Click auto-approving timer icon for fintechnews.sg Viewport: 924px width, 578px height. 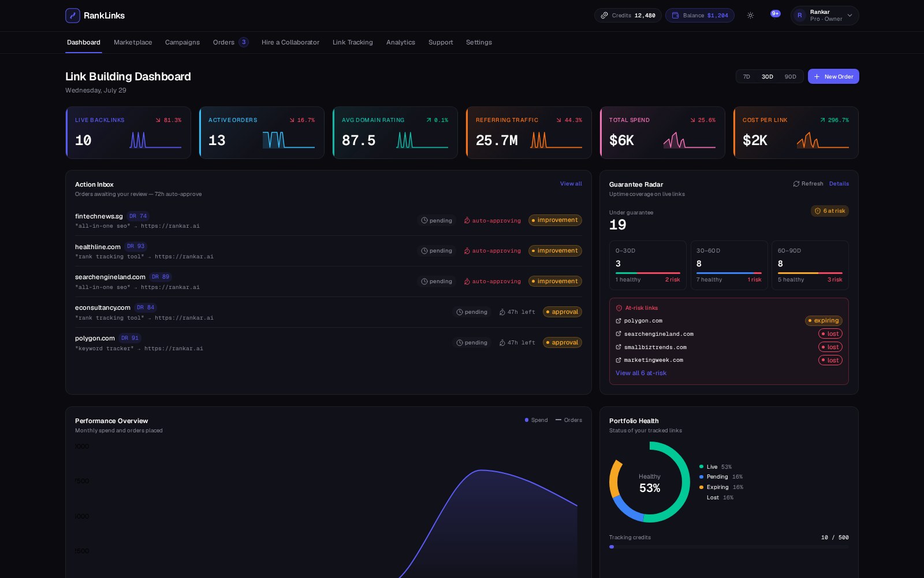(x=467, y=220)
